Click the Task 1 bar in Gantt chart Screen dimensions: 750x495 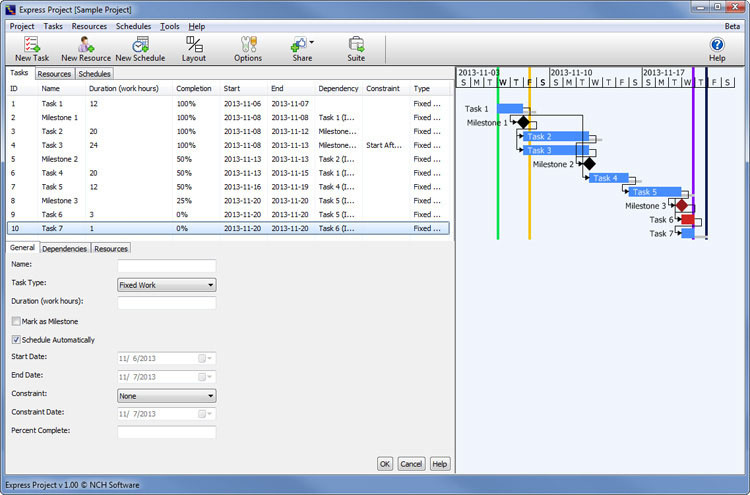point(510,109)
